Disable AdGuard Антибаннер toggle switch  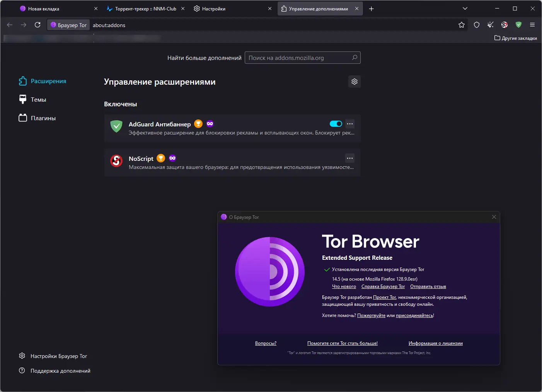click(336, 124)
